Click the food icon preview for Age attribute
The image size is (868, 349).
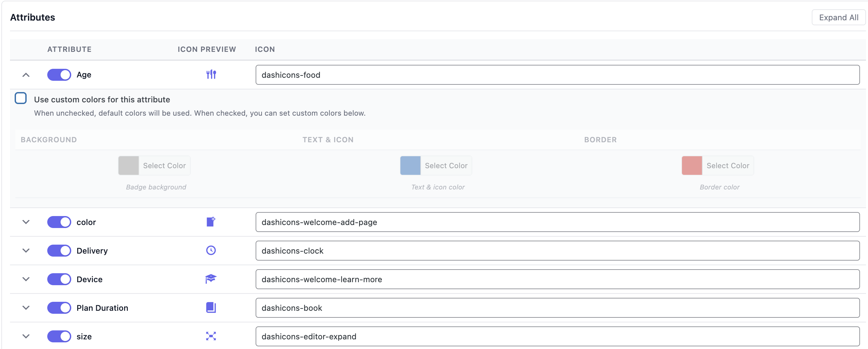tap(211, 74)
